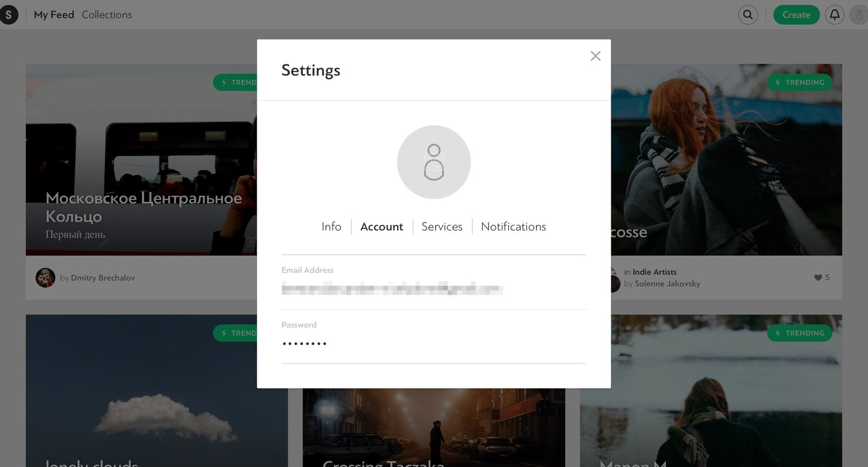Switch to the Services tab
This screenshot has height=467, width=868.
click(x=442, y=227)
